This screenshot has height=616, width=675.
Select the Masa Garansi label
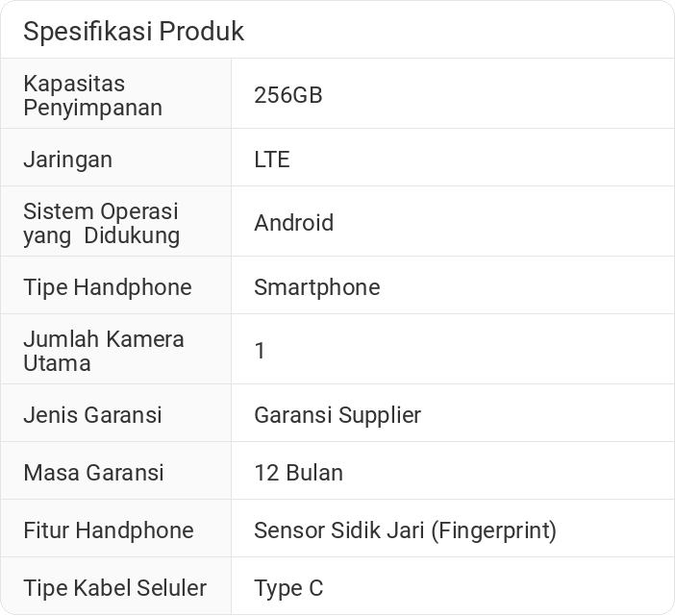[93, 473]
